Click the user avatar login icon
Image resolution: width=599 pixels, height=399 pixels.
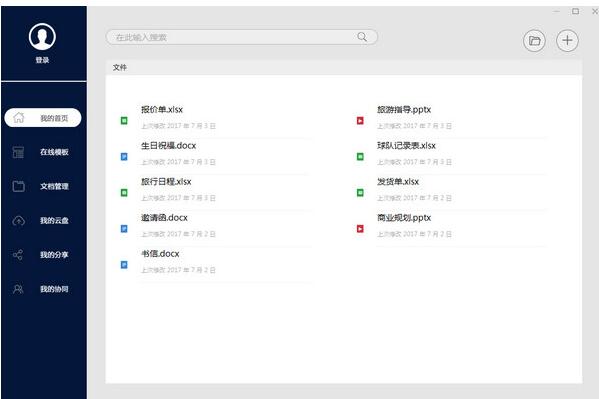(42, 37)
